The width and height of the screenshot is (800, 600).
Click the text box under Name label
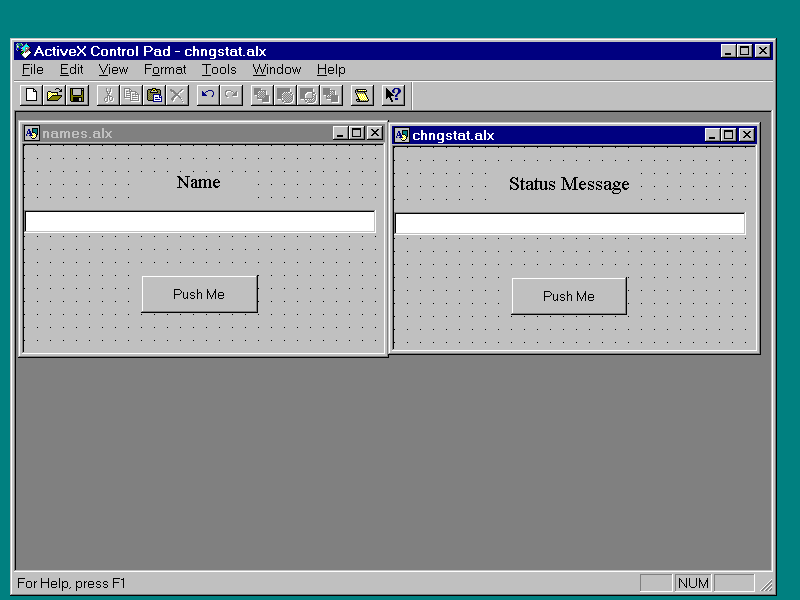click(x=200, y=221)
